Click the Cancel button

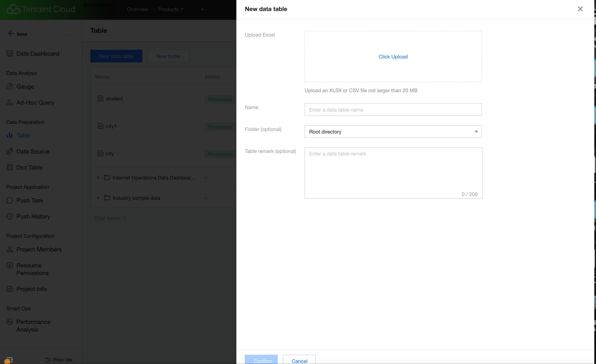pyautogui.click(x=299, y=360)
